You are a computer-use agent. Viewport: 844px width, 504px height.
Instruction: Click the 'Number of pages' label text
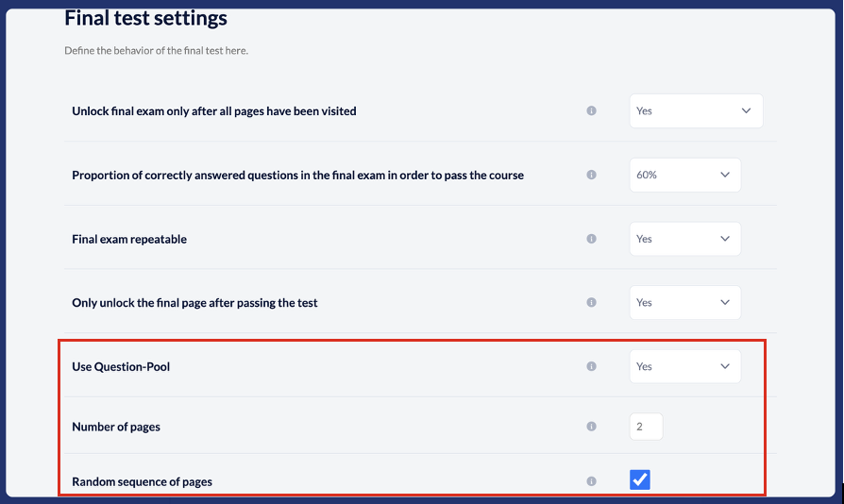(x=116, y=427)
